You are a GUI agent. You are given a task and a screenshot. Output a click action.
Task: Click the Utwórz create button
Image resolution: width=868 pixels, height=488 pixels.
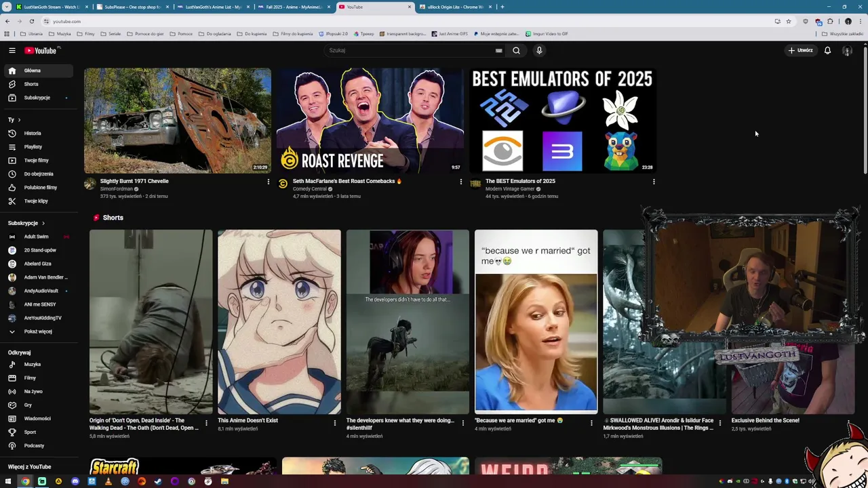click(x=800, y=50)
